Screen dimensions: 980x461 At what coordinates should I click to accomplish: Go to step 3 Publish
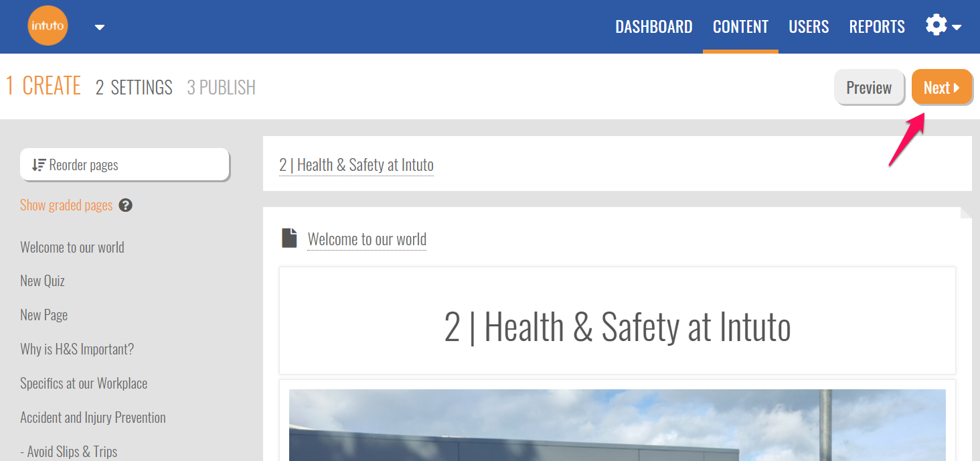[221, 87]
